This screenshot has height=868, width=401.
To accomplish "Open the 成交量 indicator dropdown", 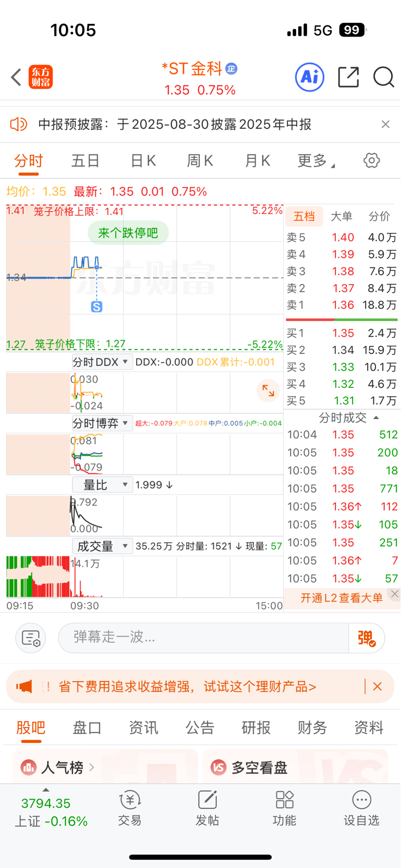I will pos(102,546).
